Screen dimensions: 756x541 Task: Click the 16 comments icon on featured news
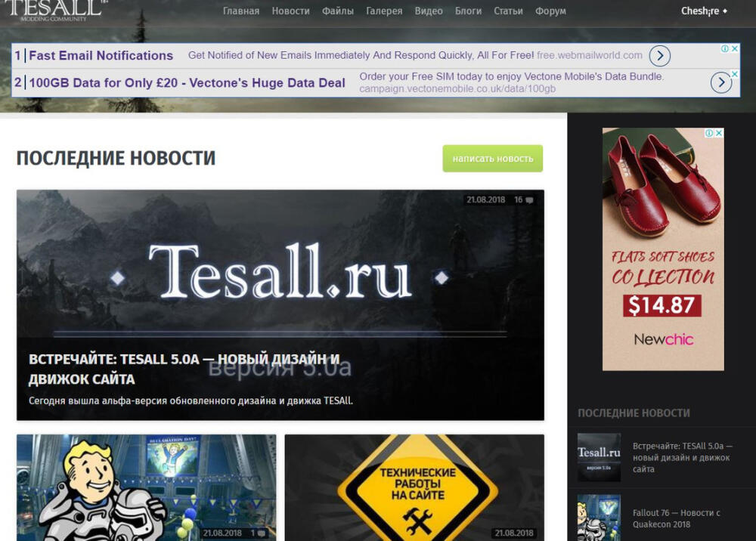point(529,200)
